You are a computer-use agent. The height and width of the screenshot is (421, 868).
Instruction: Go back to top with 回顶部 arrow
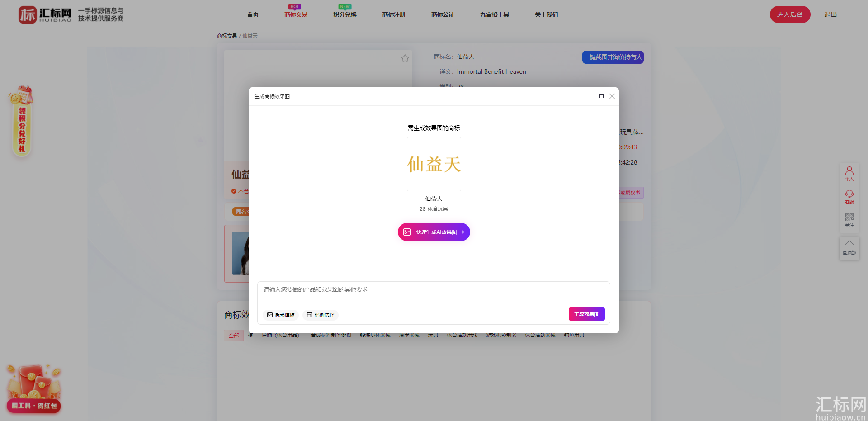pyautogui.click(x=849, y=247)
